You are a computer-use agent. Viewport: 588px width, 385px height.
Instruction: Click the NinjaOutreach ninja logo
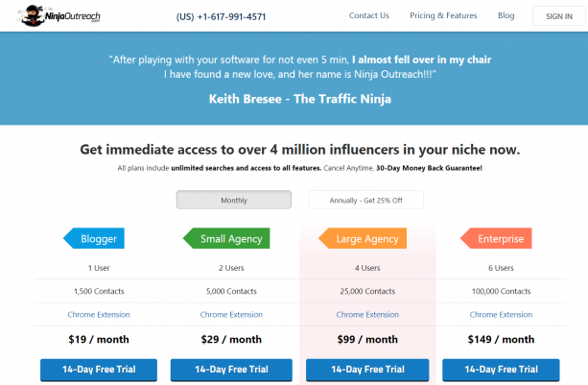[x=59, y=15]
